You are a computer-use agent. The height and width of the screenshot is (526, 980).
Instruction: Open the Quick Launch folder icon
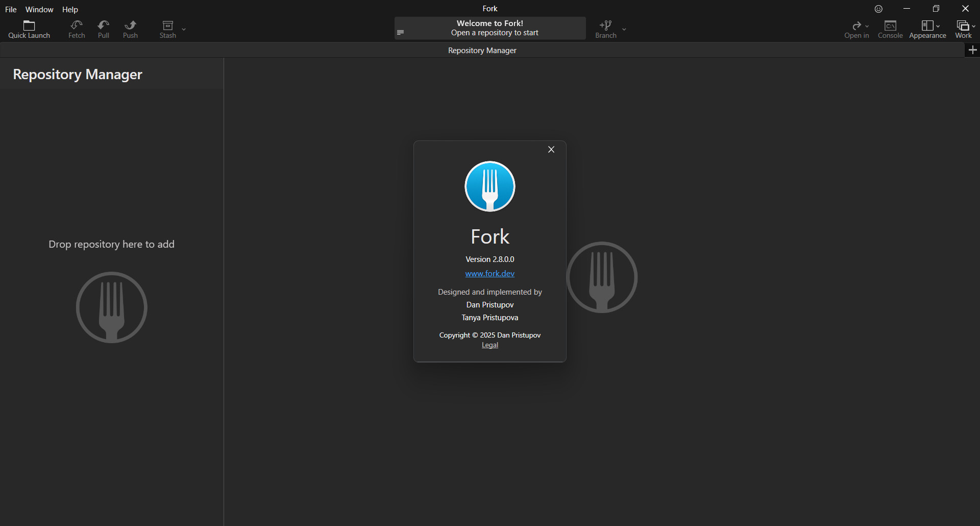pyautogui.click(x=29, y=26)
